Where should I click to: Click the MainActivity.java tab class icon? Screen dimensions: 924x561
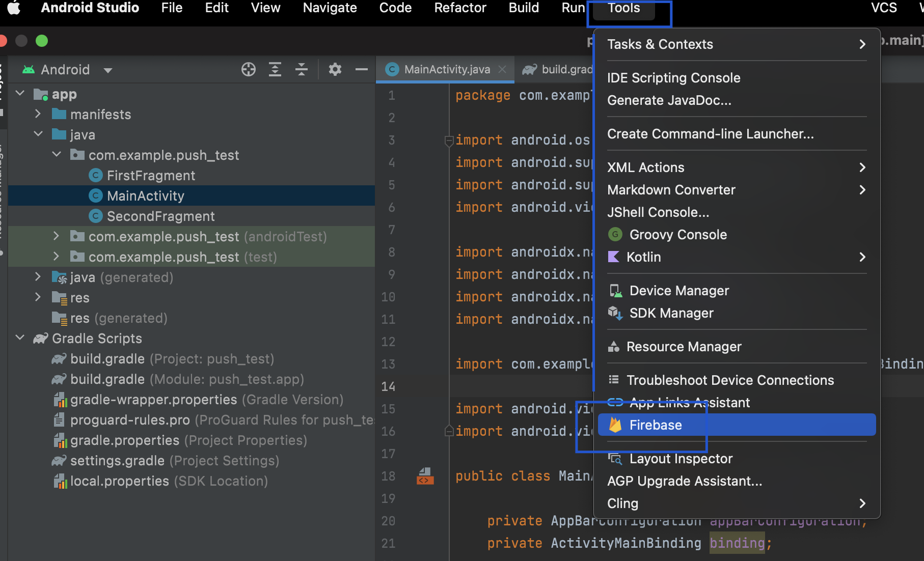tap(392, 69)
